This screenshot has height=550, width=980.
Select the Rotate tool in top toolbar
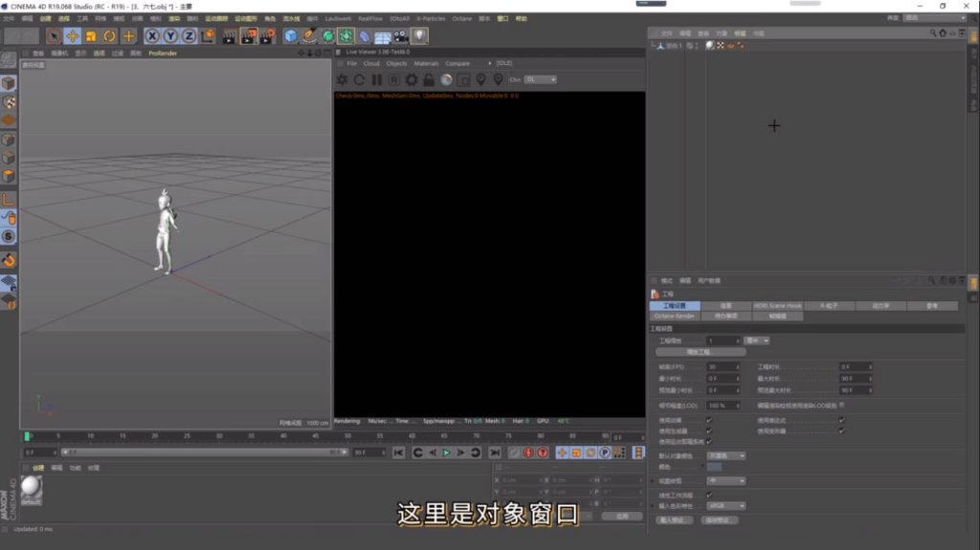110,36
